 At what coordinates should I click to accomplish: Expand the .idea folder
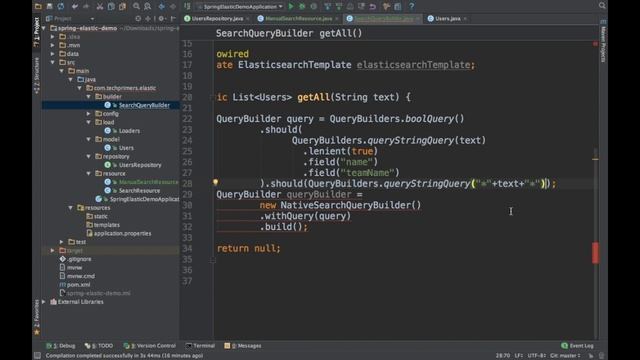53,37
